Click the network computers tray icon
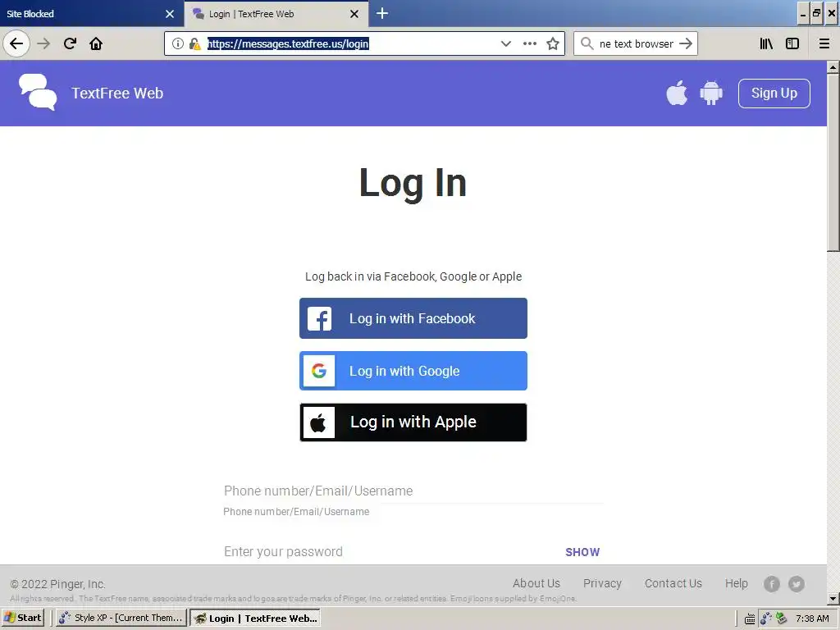Viewport: 840px width, 630px height. coord(782,619)
